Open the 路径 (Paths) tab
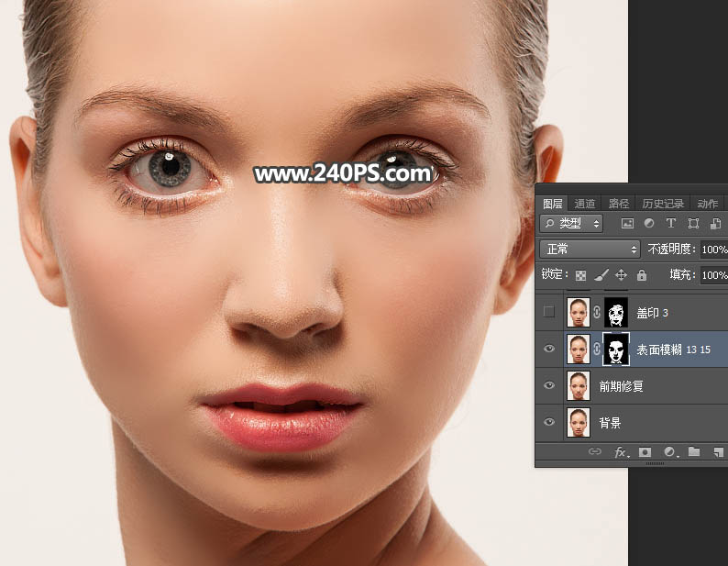 tap(618, 204)
